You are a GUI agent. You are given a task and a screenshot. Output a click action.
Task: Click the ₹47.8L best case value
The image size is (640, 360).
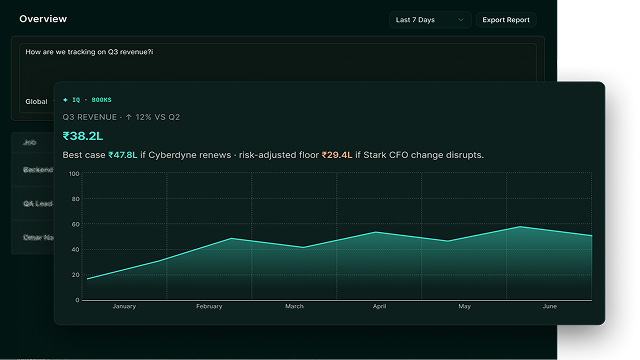(122, 155)
